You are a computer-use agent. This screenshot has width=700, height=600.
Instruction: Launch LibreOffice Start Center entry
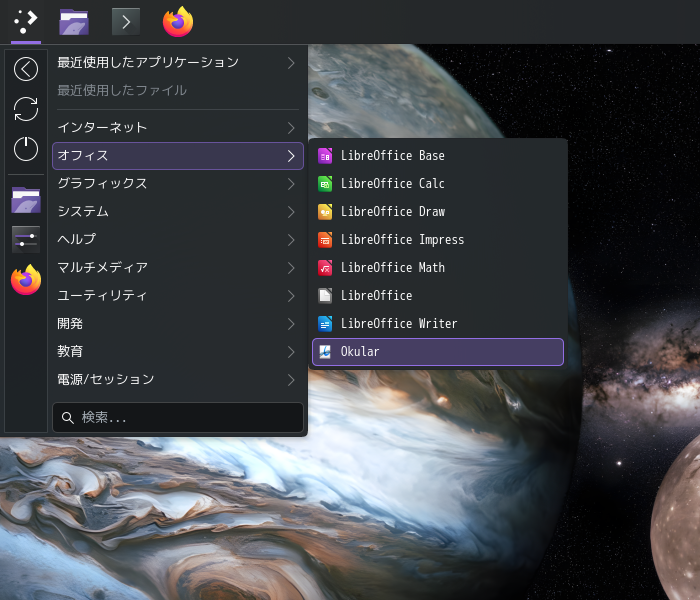pos(438,296)
